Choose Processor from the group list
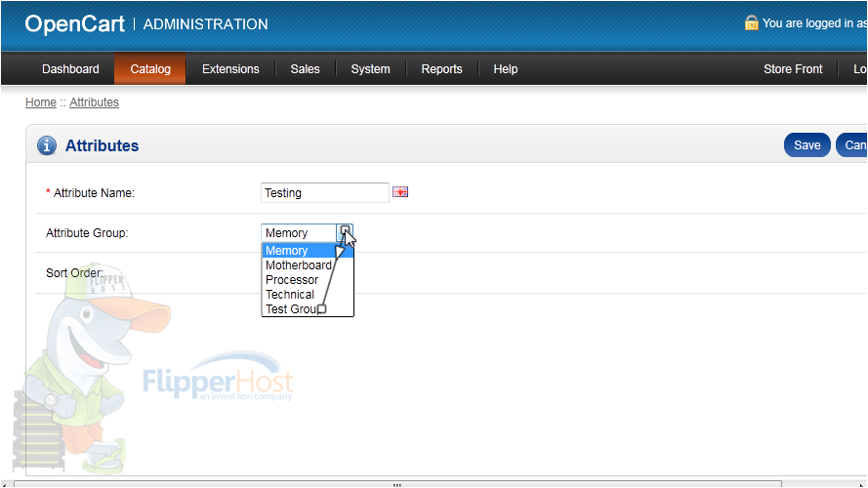The width and height of the screenshot is (868, 488). tap(308, 280)
